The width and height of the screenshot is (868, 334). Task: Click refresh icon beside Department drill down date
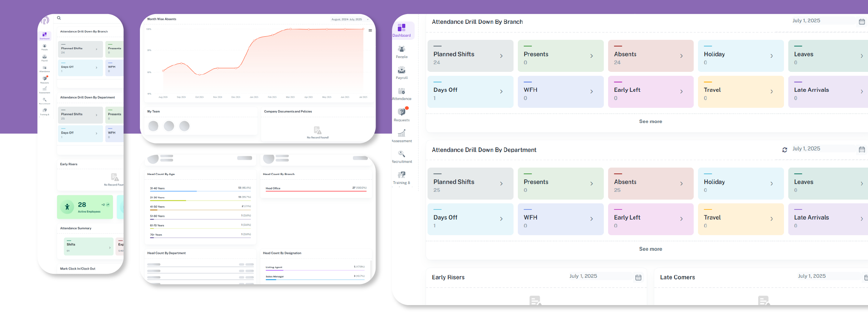pyautogui.click(x=784, y=150)
